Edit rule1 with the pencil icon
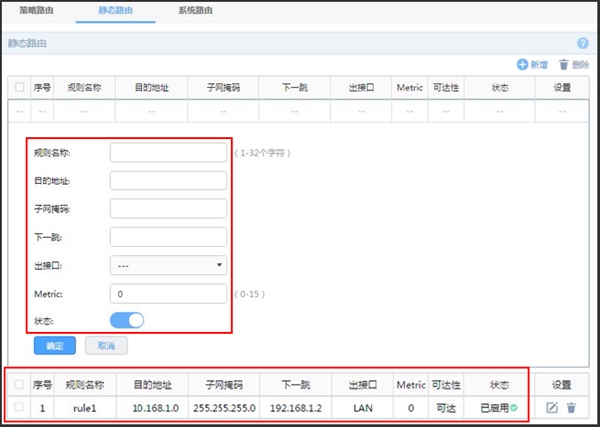 pyautogui.click(x=552, y=408)
